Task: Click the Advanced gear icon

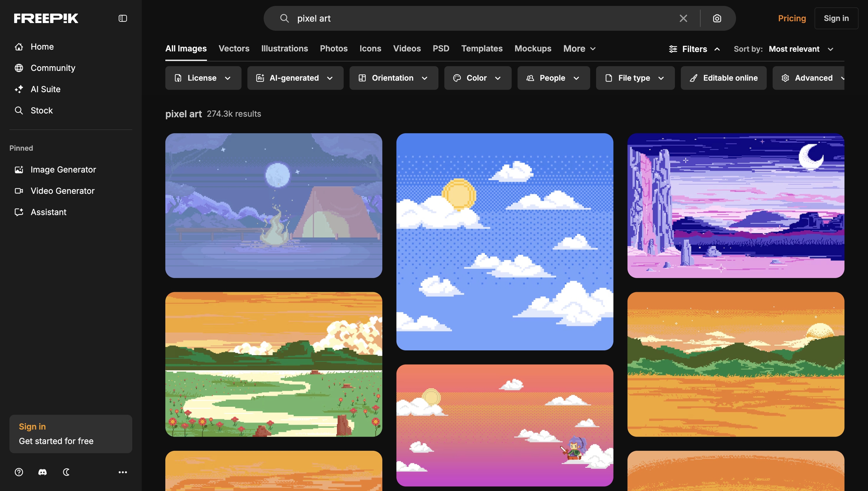Action: (785, 78)
